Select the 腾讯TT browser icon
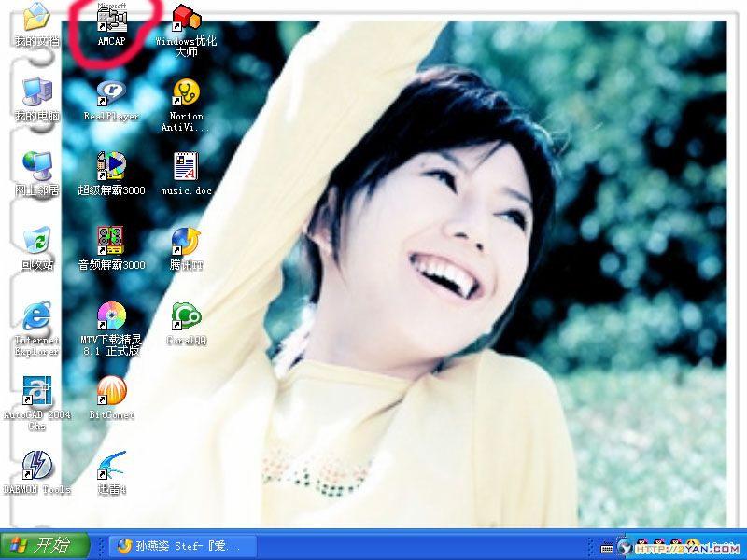Viewport: 747px width, 560px height. (186, 241)
